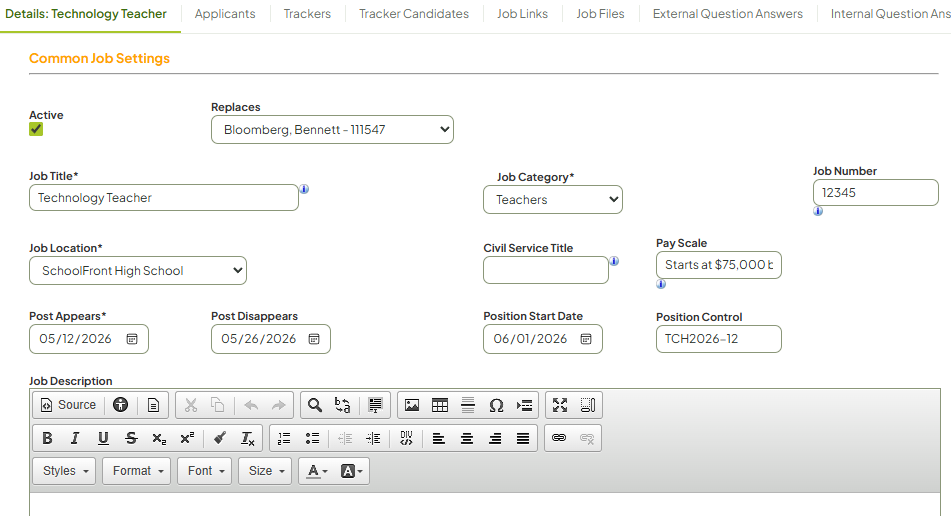Click info icon below Pay Scale
This screenshot has width=951, height=516.
point(661,284)
